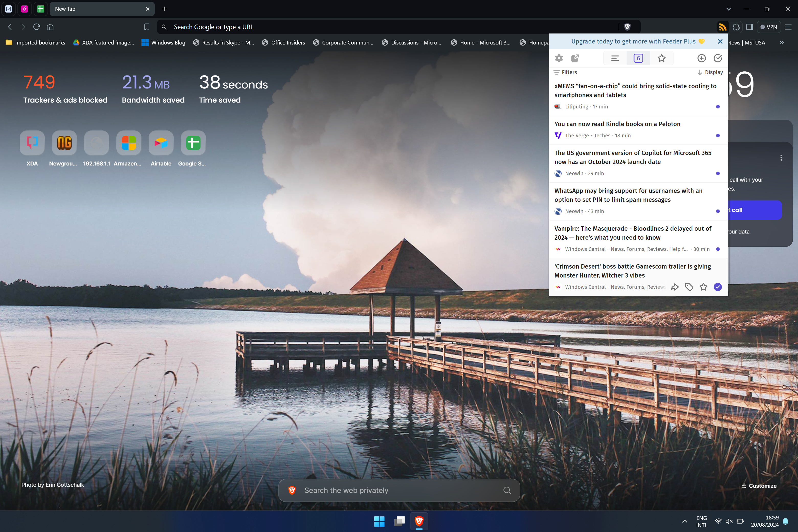Click Upgrade to Feeder Plus button

(638, 41)
